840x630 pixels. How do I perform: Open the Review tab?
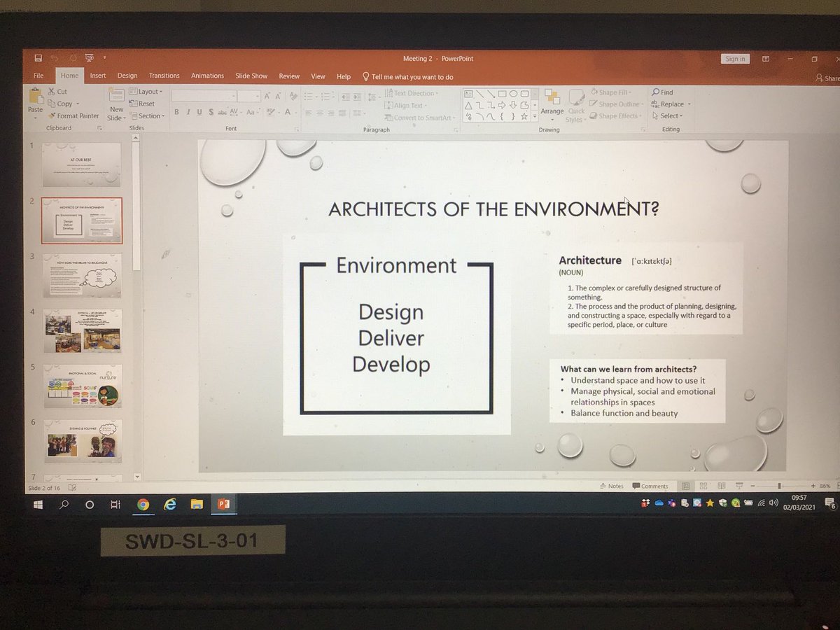(289, 76)
